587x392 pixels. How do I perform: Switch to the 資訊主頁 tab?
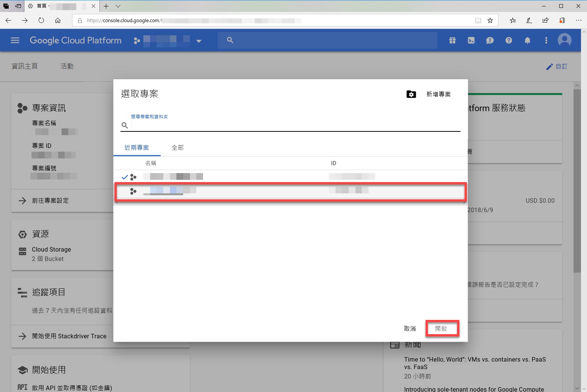coord(24,66)
